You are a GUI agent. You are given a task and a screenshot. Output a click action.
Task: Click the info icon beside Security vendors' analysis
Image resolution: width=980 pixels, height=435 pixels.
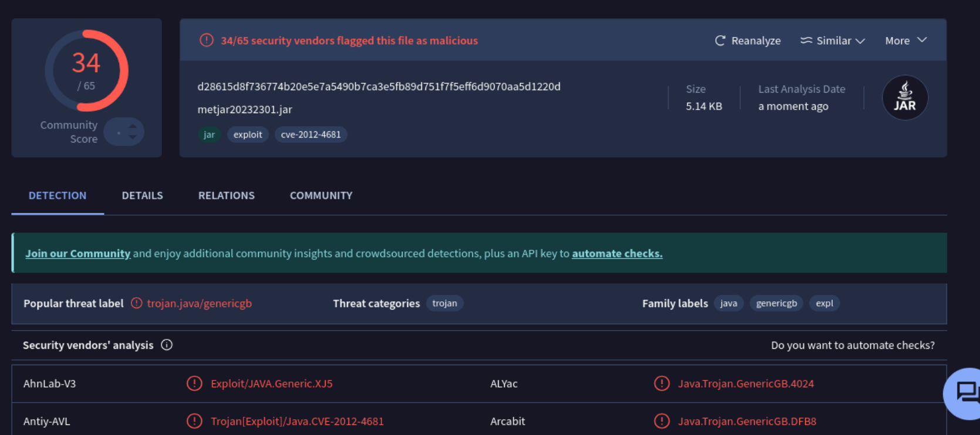point(167,345)
